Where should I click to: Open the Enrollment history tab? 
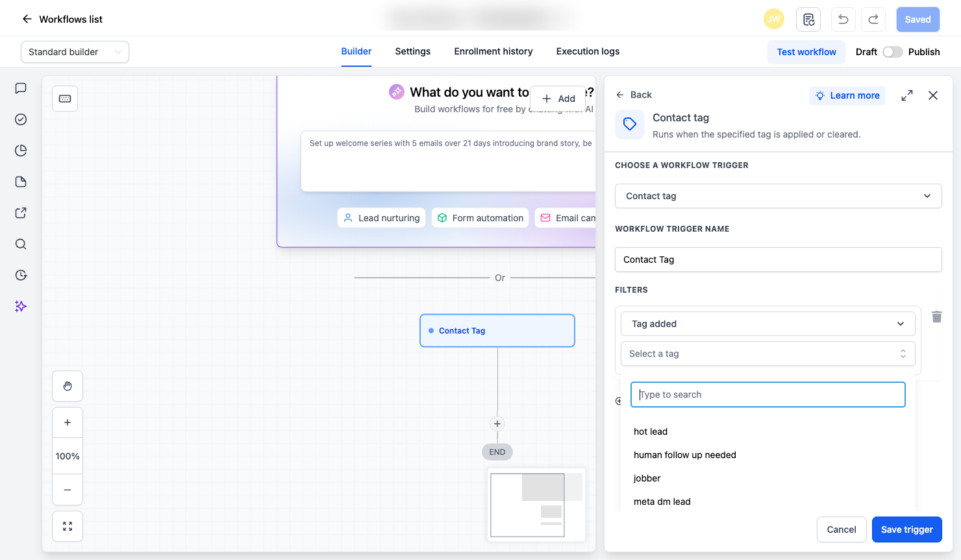(493, 51)
